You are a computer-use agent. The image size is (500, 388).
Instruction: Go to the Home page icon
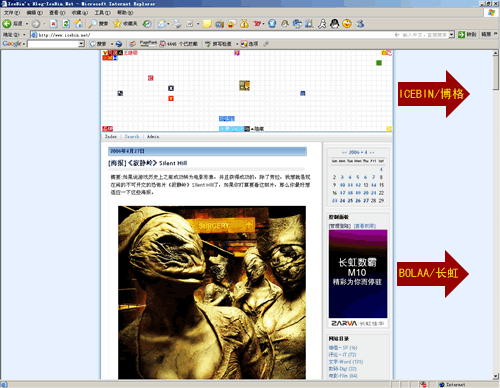78,24
